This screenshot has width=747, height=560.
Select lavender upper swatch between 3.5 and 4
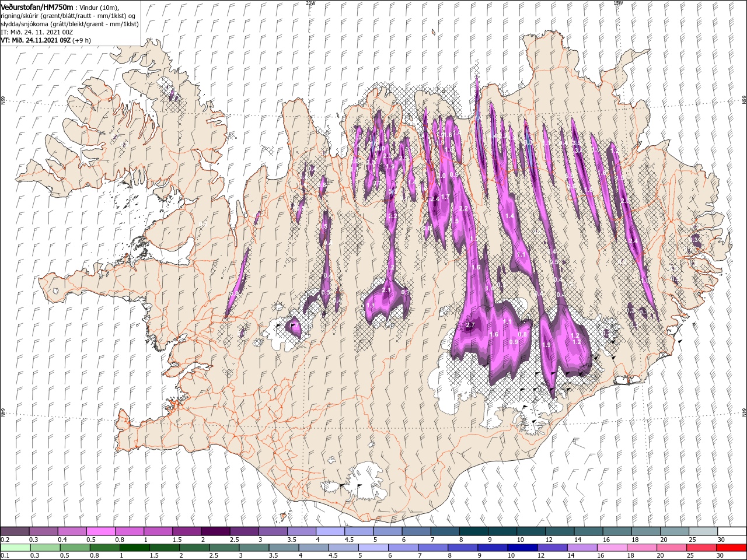[x=301, y=531]
